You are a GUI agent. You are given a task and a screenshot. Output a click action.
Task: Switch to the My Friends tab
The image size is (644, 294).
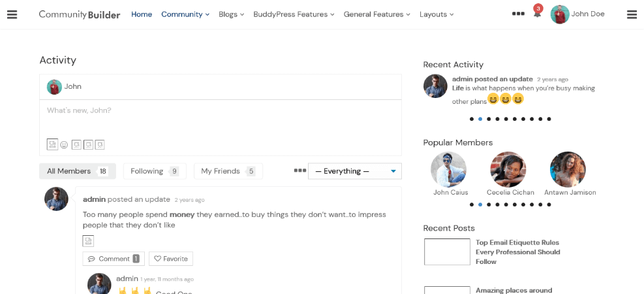pyautogui.click(x=228, y=171)
